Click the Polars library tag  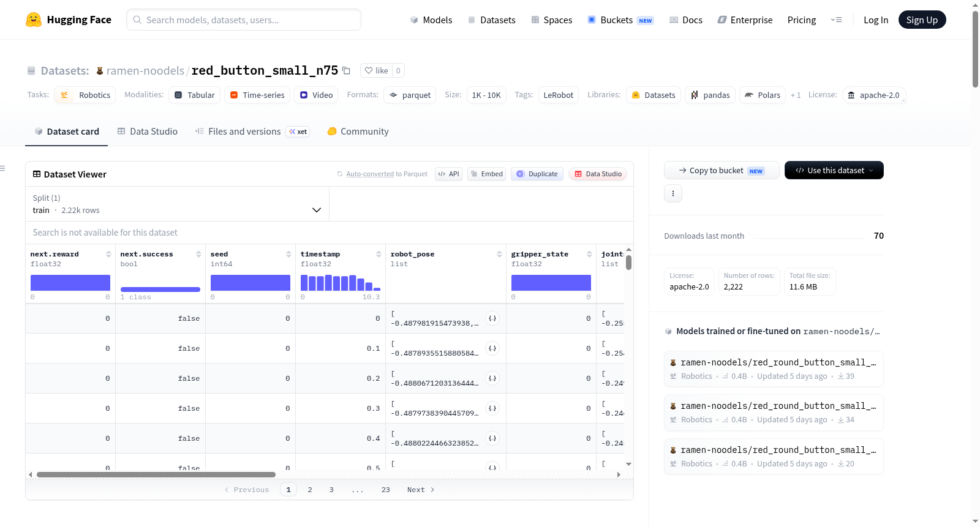coord(763,95)
